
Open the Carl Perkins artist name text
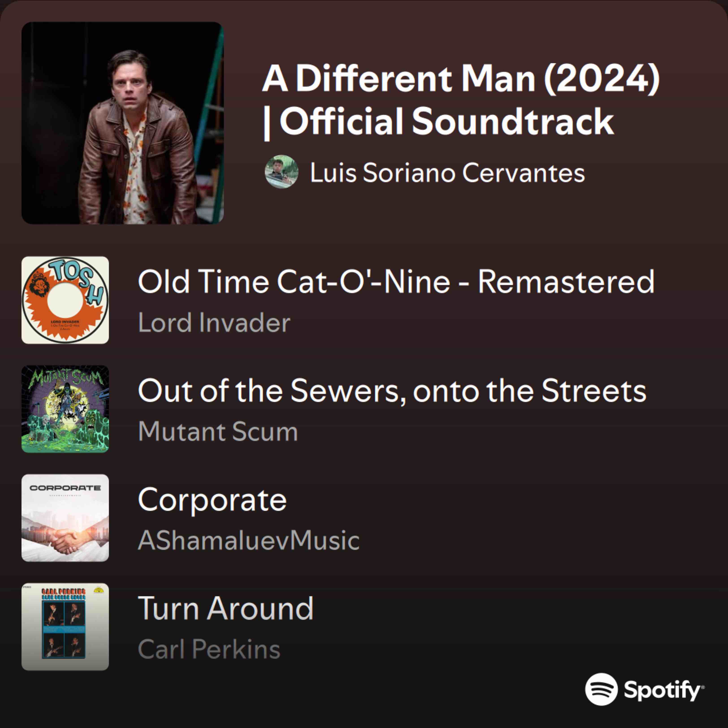pos(209,649)
